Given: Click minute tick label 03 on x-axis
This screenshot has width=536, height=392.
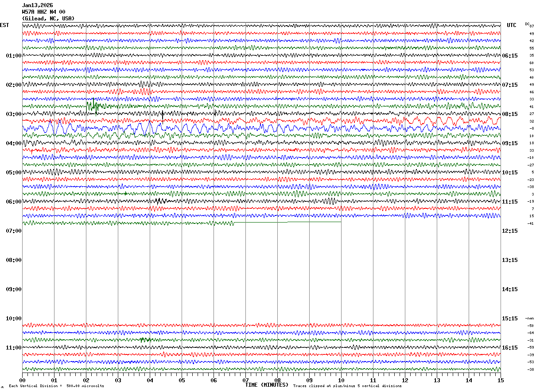Looking at the screenshot, I should [118, 380].
